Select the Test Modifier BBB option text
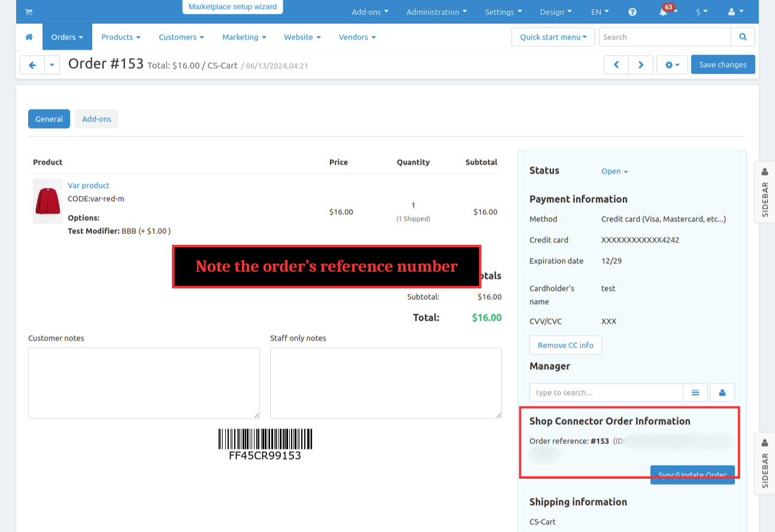Image resolution: width=775 pixels, height=532 pixels. click(119, 231)
